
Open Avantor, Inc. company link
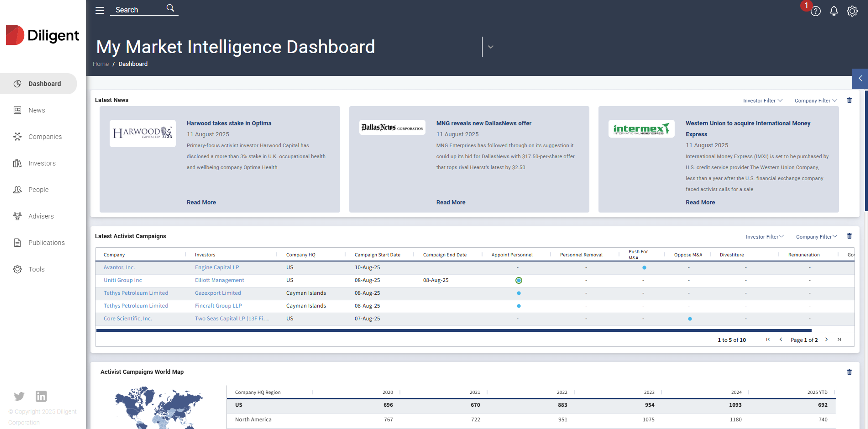(x=119, y=267)
